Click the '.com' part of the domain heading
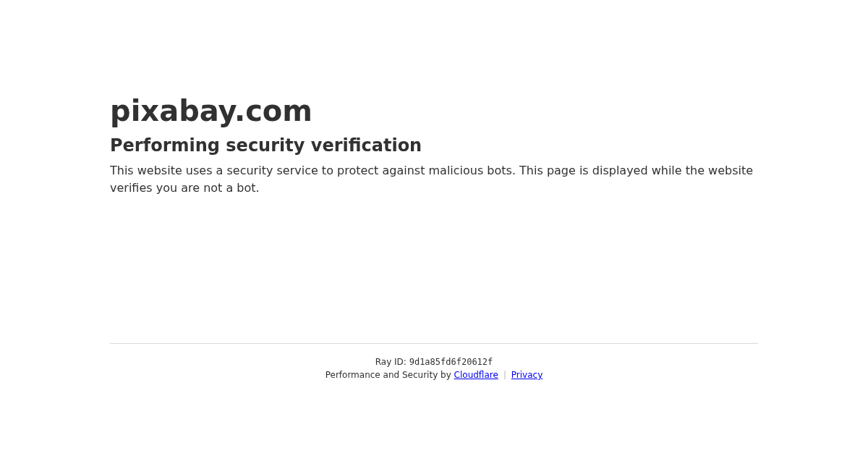The height and width of the screenshot is (456, 868). (274, 111)
